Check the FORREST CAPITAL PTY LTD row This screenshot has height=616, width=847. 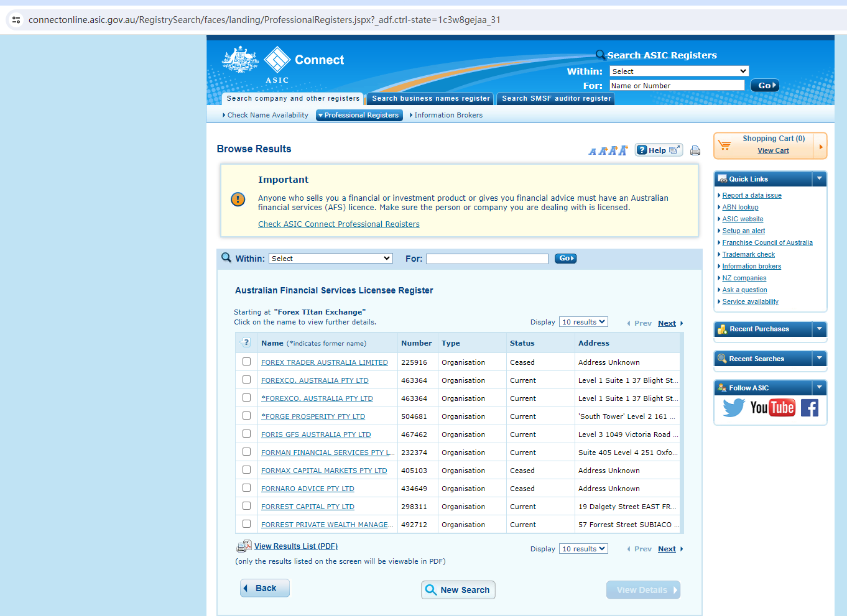247,506
